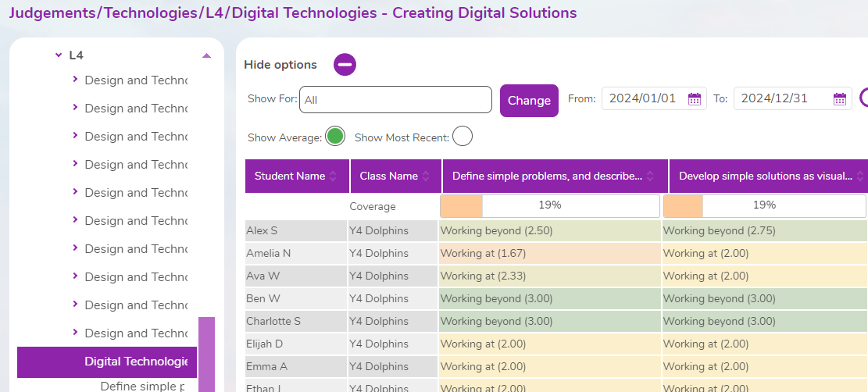Open the From date calendar icon
The height and width of the screenshot is (392, 868).
(694, 99)
